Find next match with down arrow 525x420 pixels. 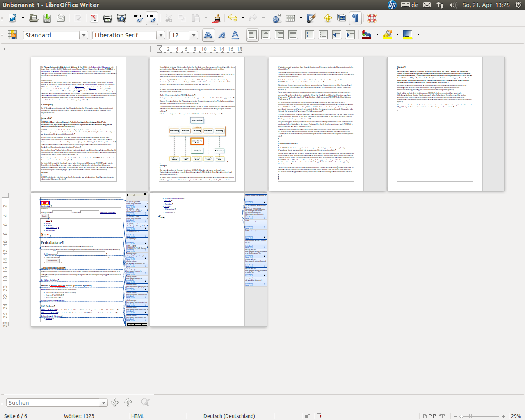tap(115, 403)
